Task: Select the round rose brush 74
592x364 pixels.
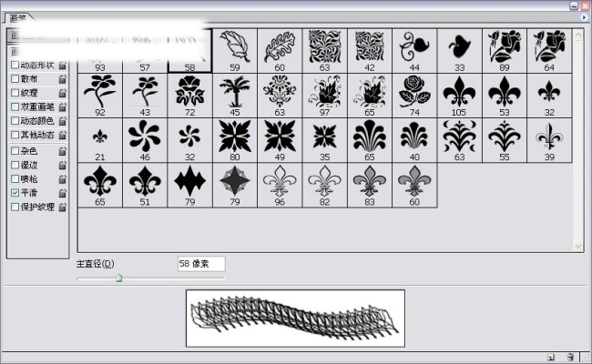Action: (x=414, y=96)
